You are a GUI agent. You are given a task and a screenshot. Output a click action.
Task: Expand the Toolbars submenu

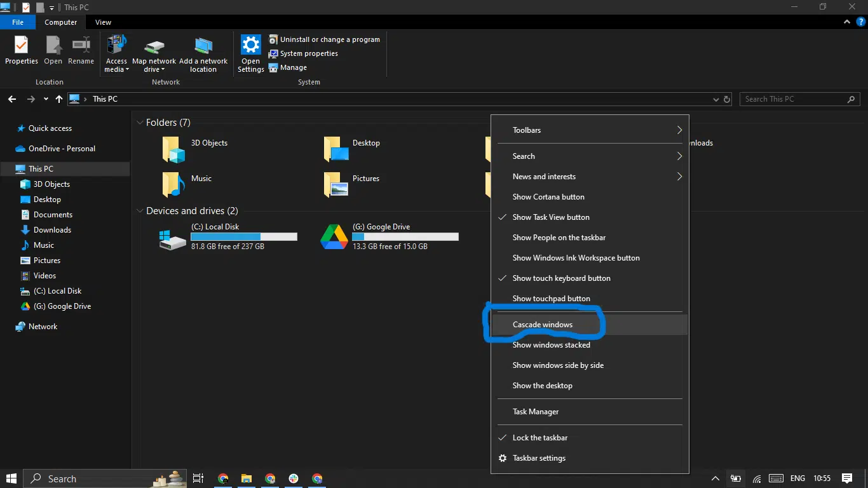590,130
